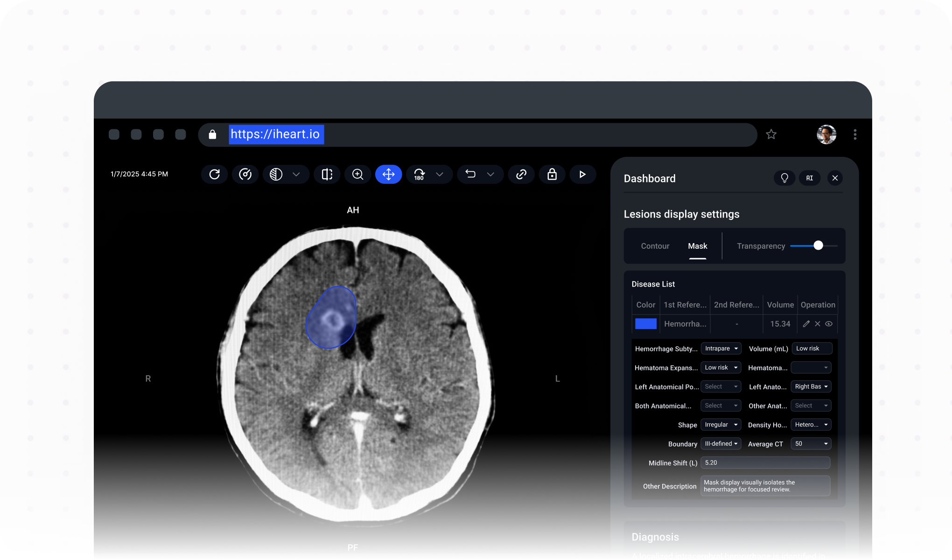Screen dimensions: 952x560
Task: Open the browser three-dot menu
Action: [855, 134]
